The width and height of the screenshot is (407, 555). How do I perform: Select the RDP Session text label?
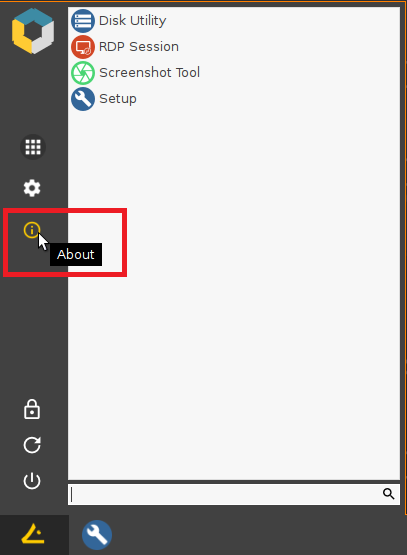tap(139, 47)
